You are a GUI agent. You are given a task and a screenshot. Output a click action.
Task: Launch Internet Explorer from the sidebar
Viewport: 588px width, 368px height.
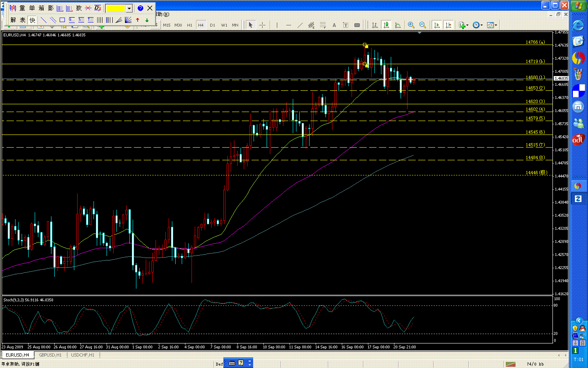click(578, 25)
